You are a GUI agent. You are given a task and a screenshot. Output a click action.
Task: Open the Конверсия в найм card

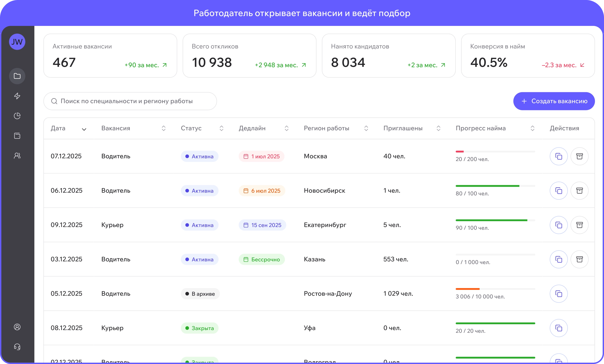528,56
